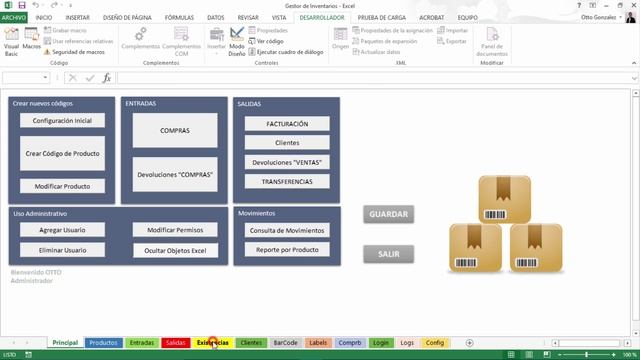Click Crear Código de Producto
The width and height of the screenshot is (640, 360).
[62, 153]
